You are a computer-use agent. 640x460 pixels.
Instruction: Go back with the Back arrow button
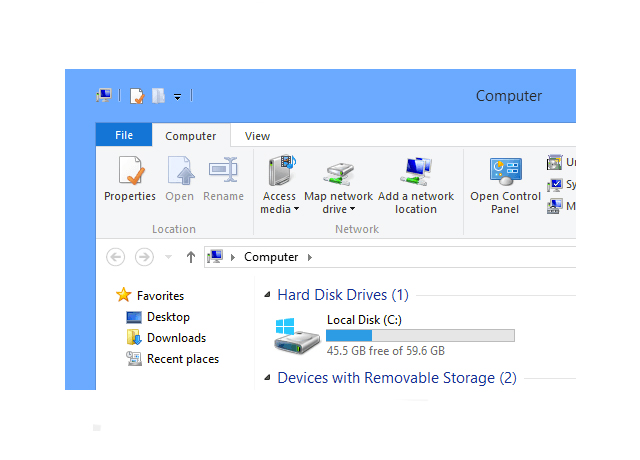point(116,257)
